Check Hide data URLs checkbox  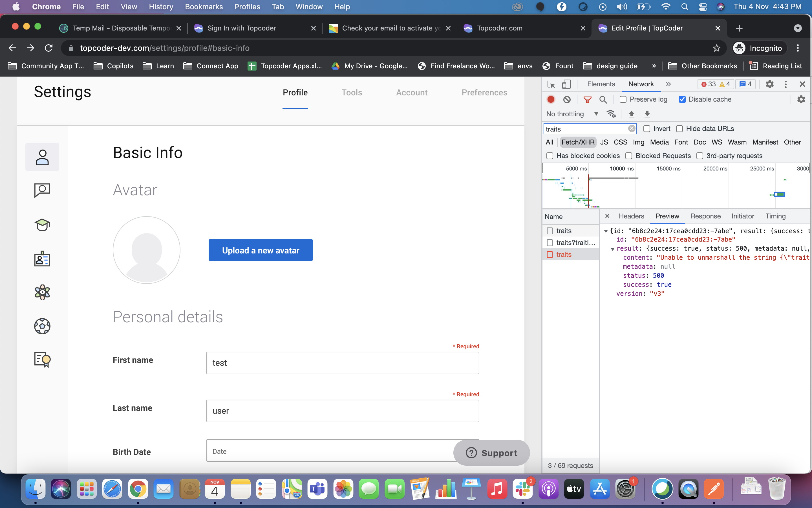pos(679,129)
